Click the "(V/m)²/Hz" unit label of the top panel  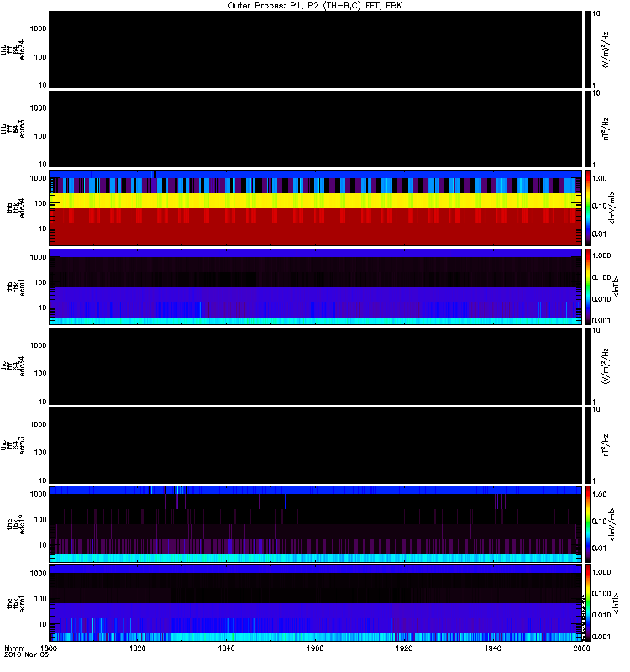coord(606,50)
